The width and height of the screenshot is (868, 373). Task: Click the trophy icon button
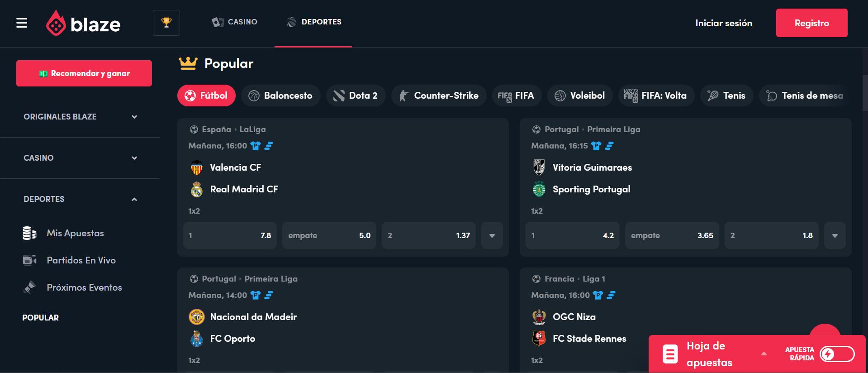pyautogui.click(x=166, y=23)
